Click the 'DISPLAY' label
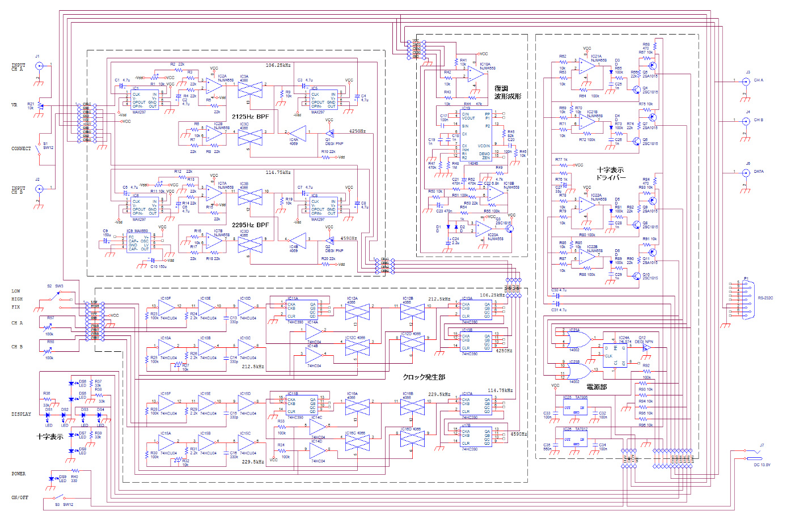This screenshot has height=532, width=787. (22, 414)
